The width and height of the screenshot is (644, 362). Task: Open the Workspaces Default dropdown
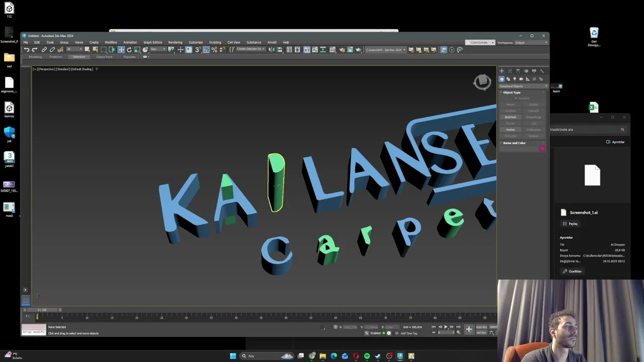point(531,42)
